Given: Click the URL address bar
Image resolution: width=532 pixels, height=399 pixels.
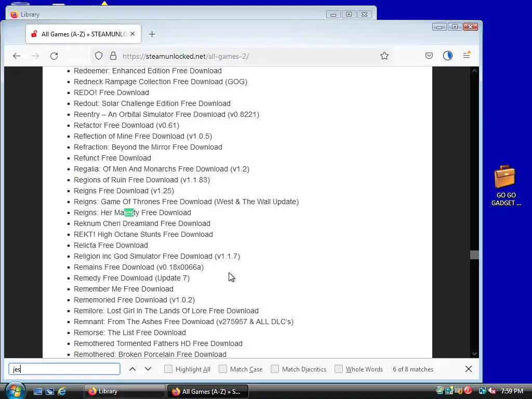Looking at the screenshot, I should [241, 56].
